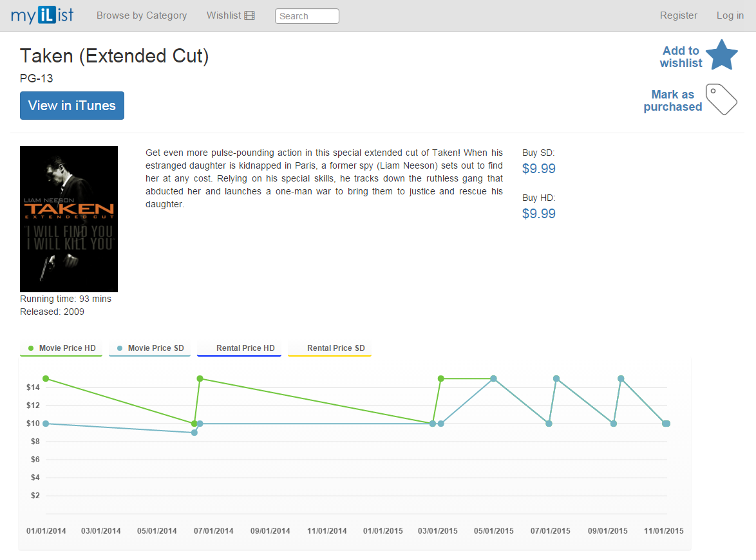Viewport: 756px width, 560px height.
Task: Focus the Search input field
Action: 307,16
